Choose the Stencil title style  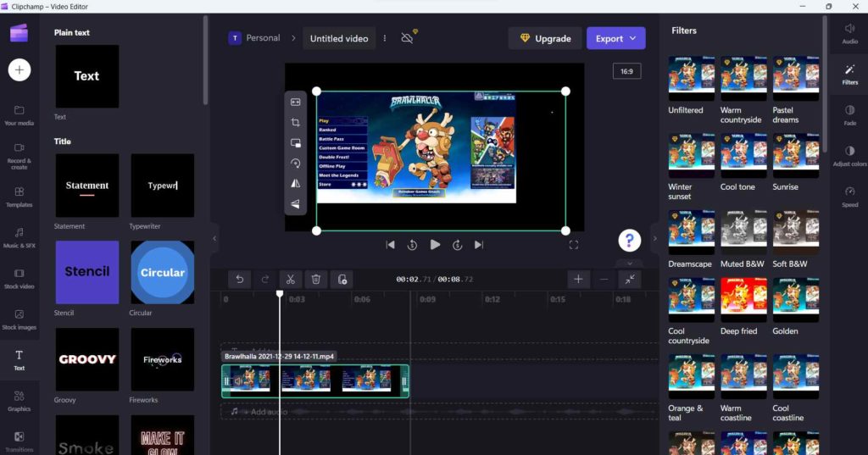87,272
